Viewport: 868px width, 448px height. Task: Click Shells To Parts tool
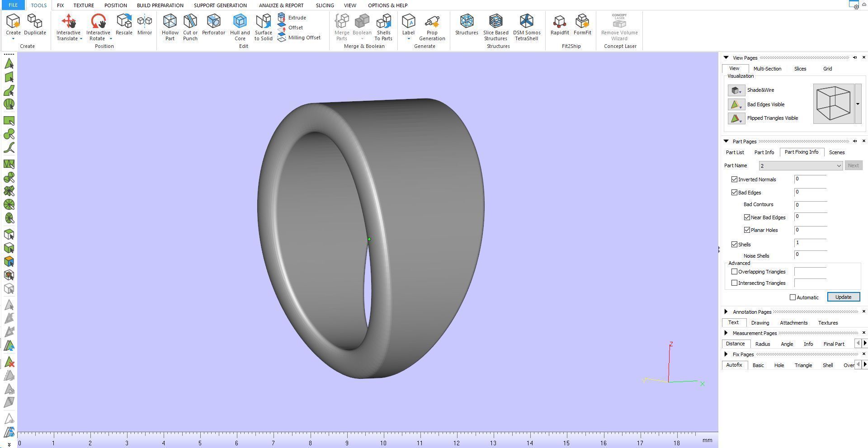point(383,27)
